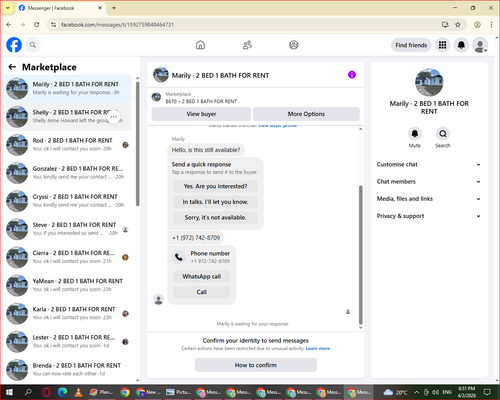Click More Options button
The width and height of the screenshot is (500, 400).
pyautogui.click(x=306, y=114)
